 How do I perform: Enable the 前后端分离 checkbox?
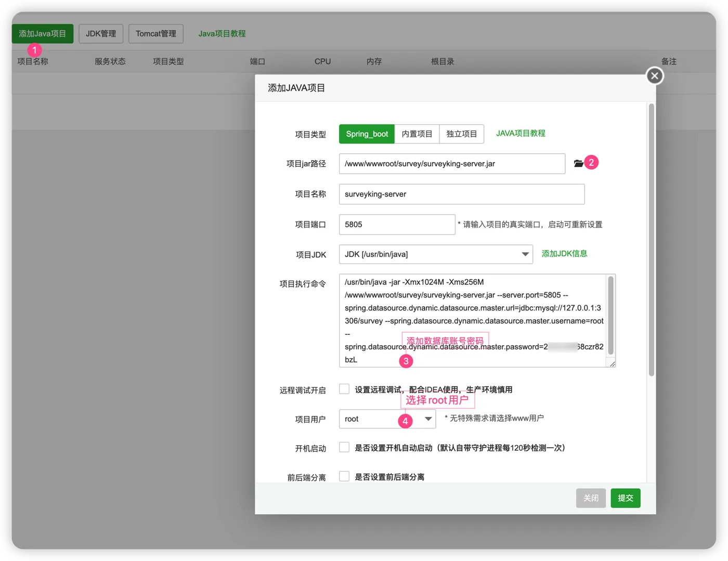(344, 476)
